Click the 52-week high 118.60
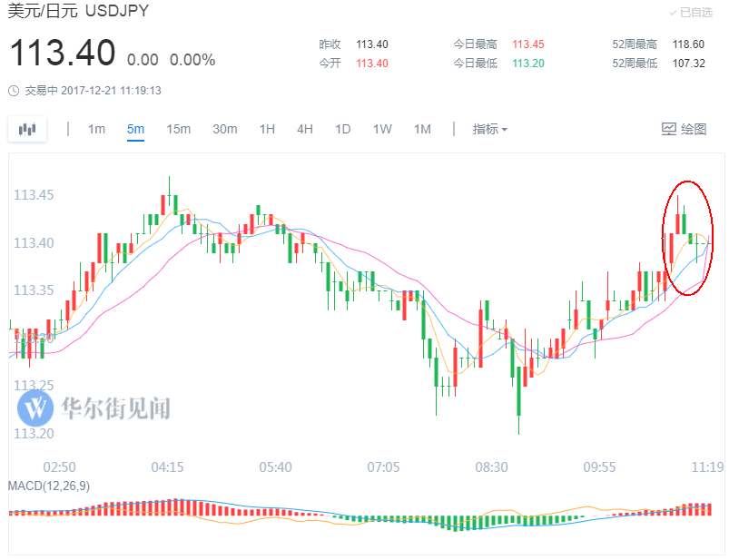Viewport: 729px width, 560px height. click(x=688, y=44)
